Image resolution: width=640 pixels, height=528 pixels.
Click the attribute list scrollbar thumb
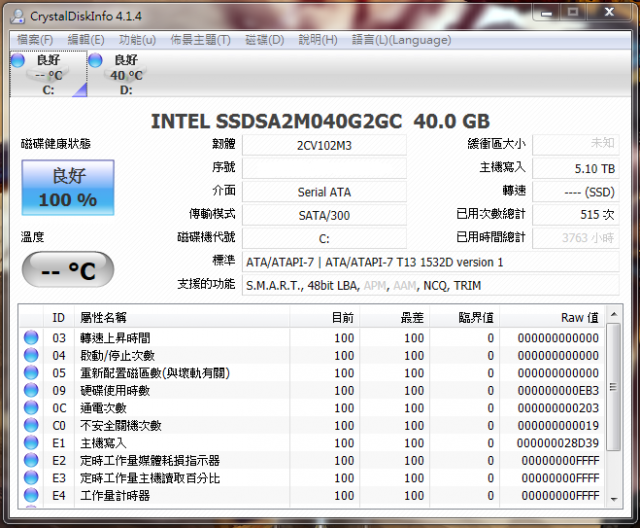(613, 387)
